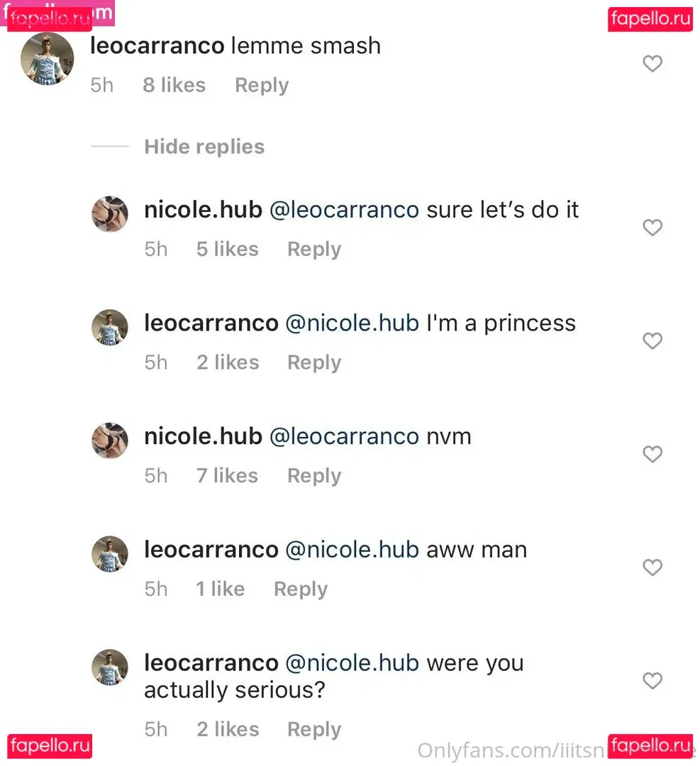Reply to 'sure let's do it' comment
700x766 pixels.
point(314,249)
